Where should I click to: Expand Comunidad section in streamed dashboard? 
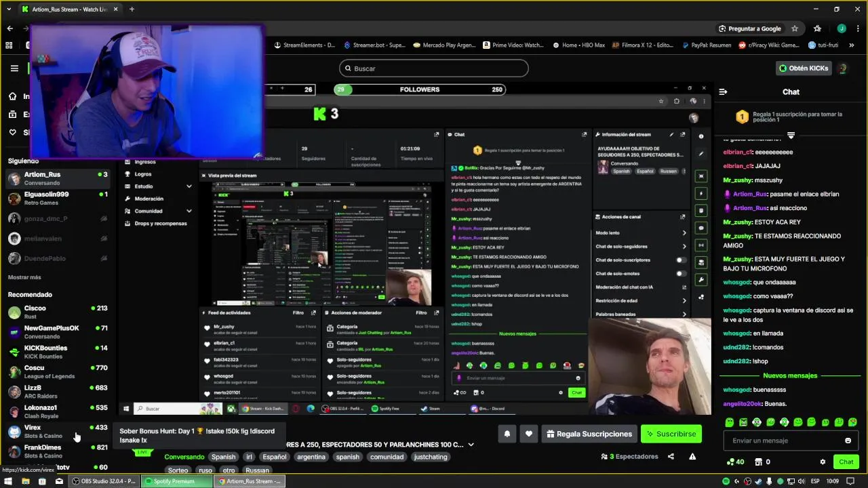click(x=189, y=211)
